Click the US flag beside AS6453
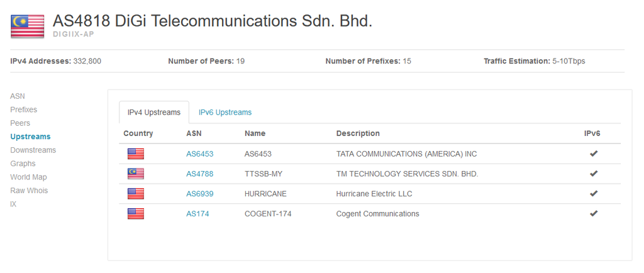Image resolution: width=644 pixels, height=273 pixels. click(136, 153)
